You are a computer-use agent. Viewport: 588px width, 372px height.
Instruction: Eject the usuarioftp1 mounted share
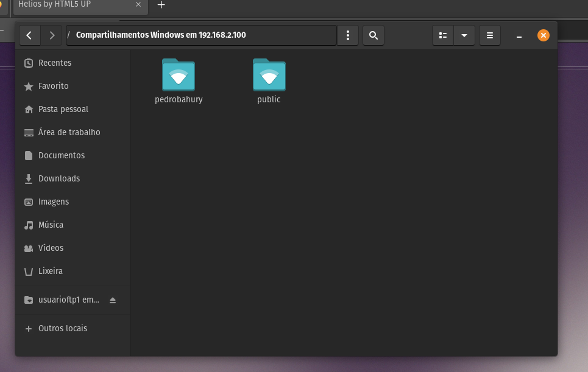113,300
